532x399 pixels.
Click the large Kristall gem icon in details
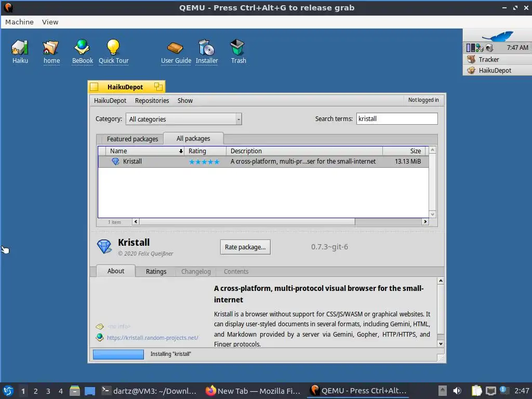pos(104,247)
